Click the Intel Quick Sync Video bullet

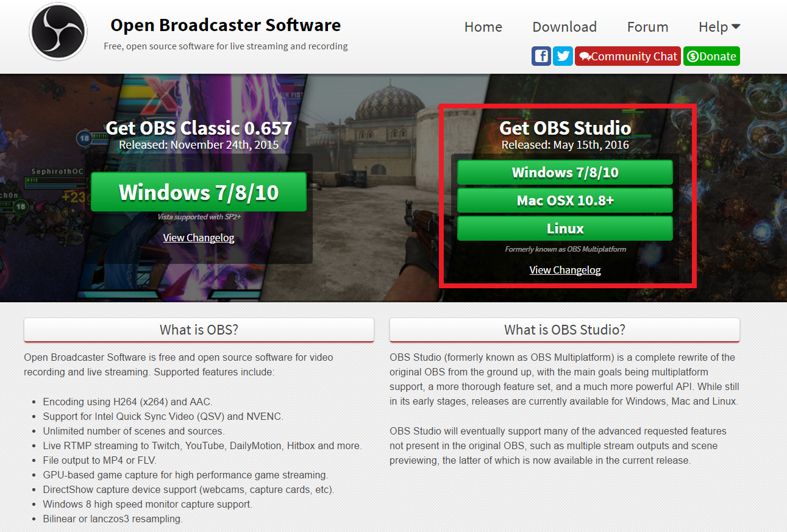(163, 416)
